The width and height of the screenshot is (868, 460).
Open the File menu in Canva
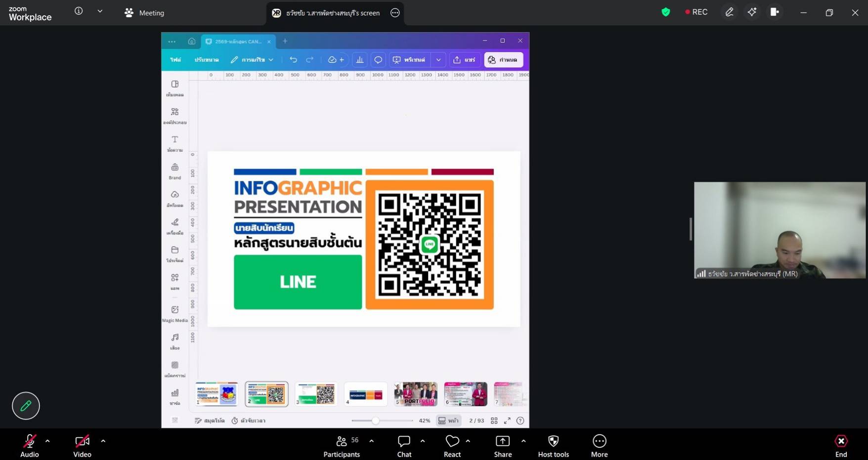[175, 60]
